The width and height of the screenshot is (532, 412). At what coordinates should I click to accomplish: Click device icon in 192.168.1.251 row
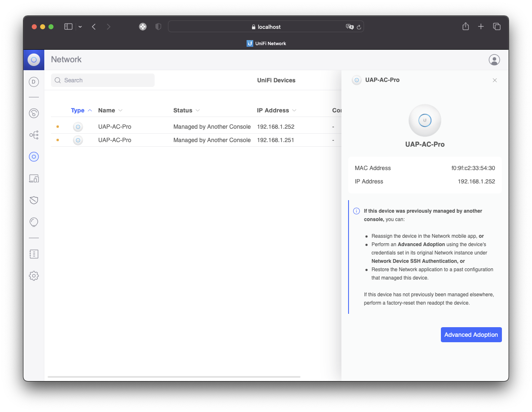pyautogui.click(x=78, y=140)
